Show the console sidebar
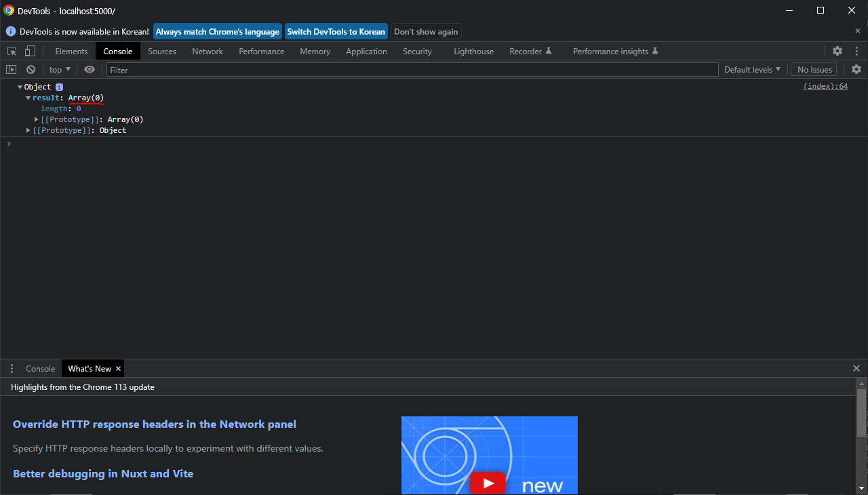Screen dimensions: 868x495 12,70
